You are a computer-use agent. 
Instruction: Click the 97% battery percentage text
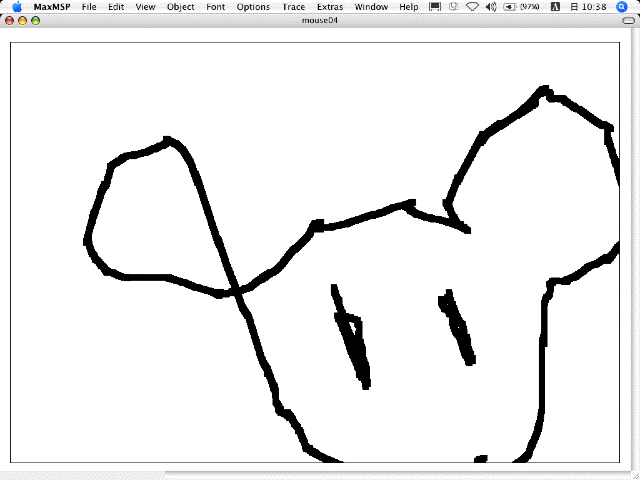click(x=529, y=7)
